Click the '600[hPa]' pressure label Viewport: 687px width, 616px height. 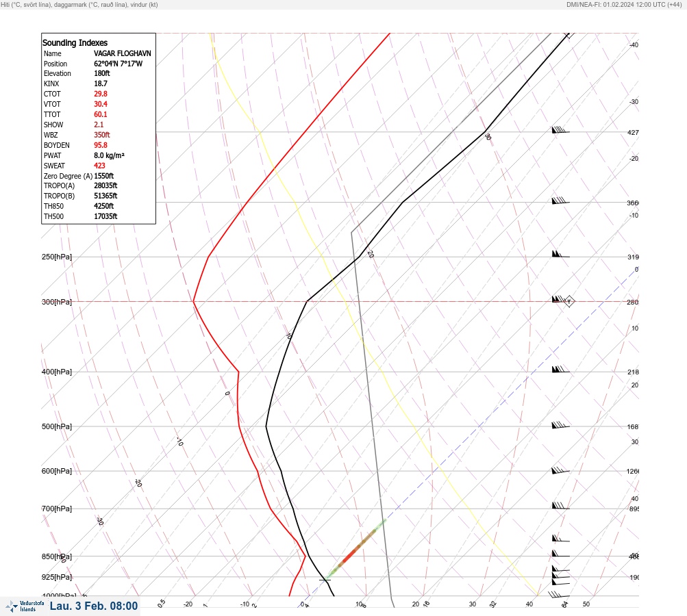[57, 471]
